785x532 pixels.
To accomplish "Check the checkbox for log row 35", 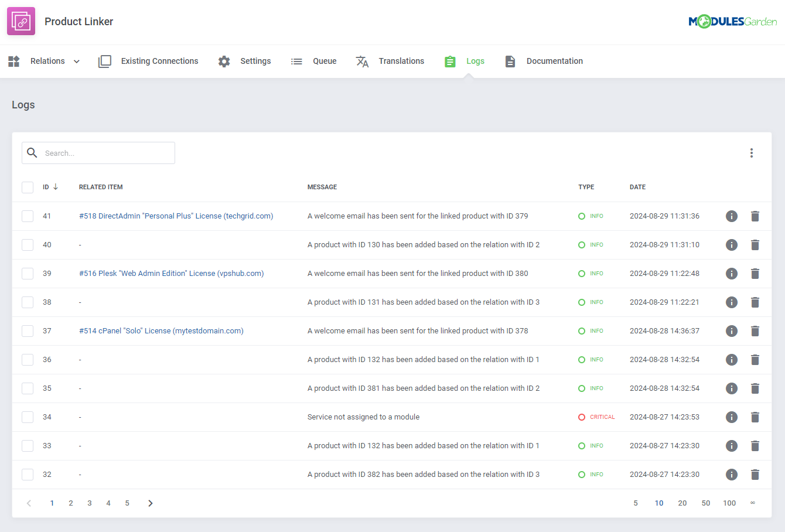I will [28, 388].
